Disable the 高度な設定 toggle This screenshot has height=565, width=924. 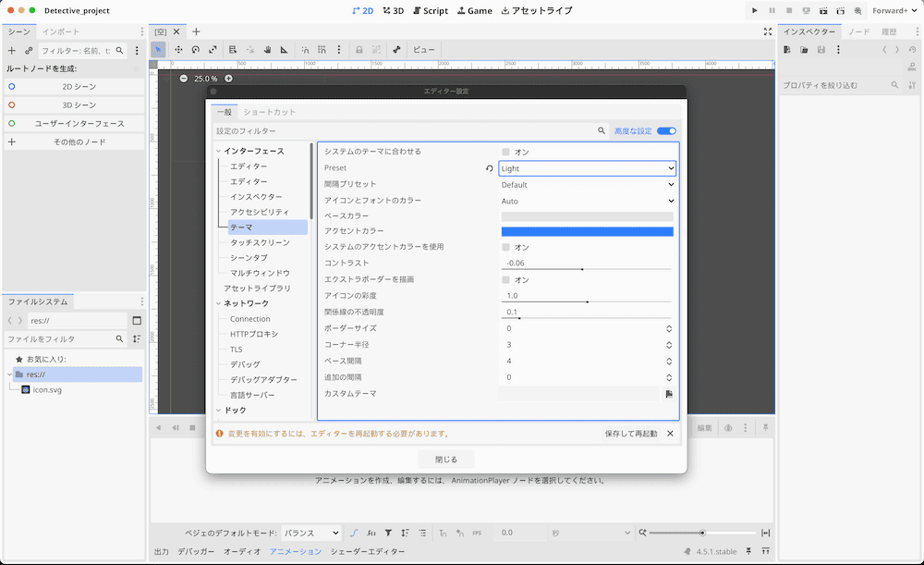click(668, 131)
